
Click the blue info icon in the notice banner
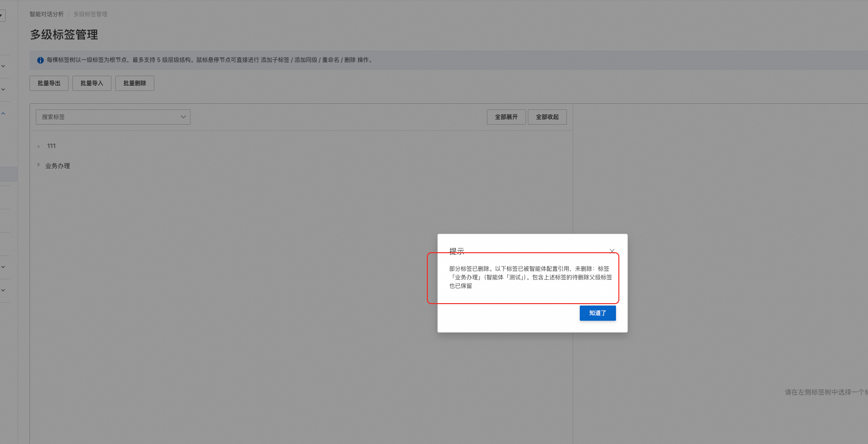pos(40,60)
